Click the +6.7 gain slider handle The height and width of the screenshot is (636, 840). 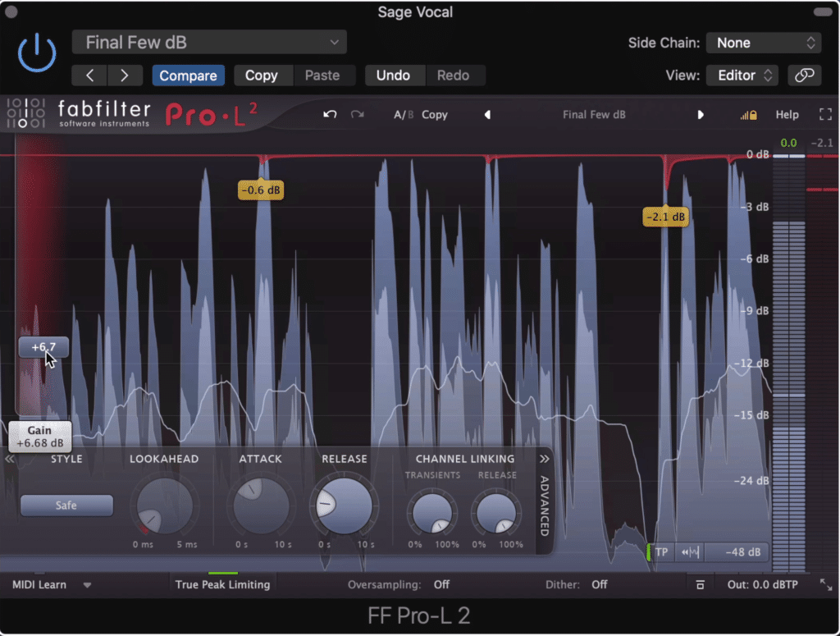pyautogui.click(x=43, y=347)
